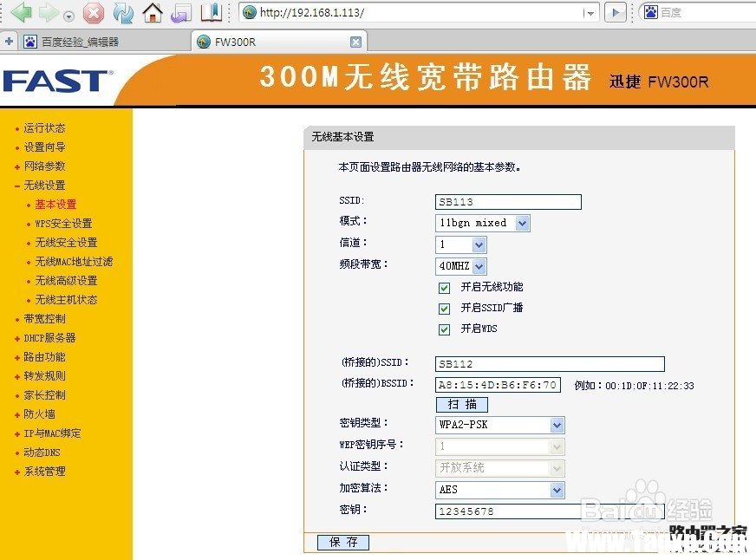Click the bridged SSID field SB112

[550, 364]
